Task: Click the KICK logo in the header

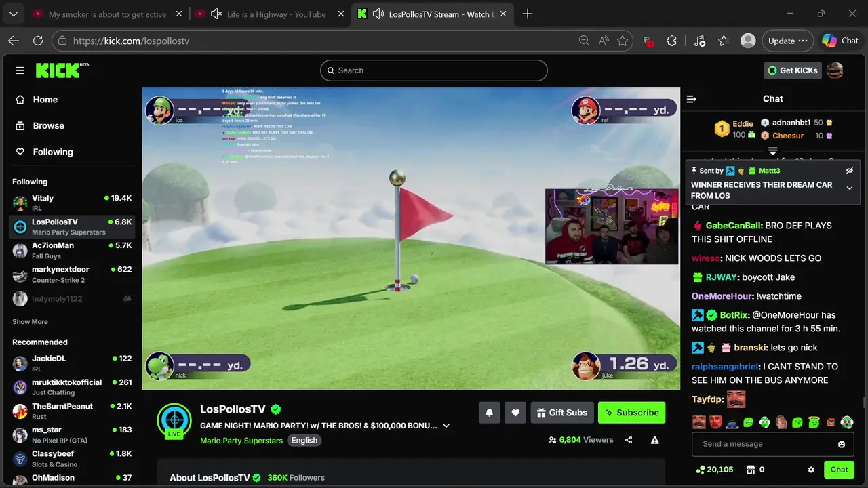Action: pos(62,70)
